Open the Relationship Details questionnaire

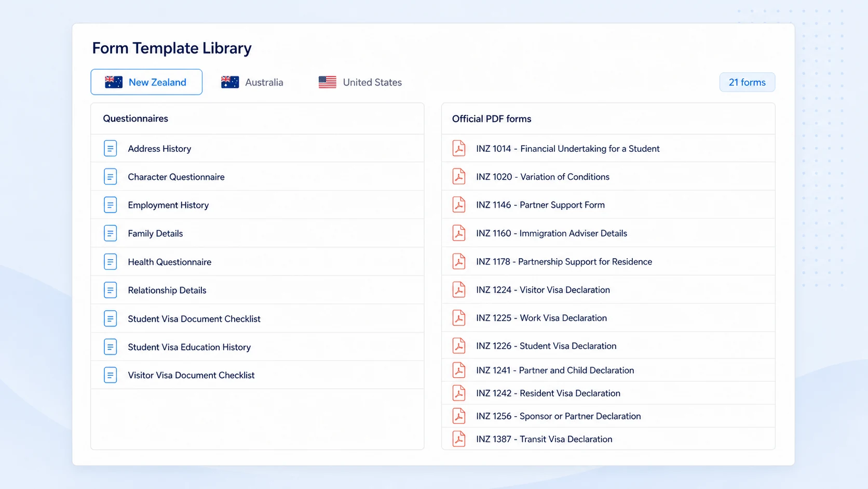[257, 290]
